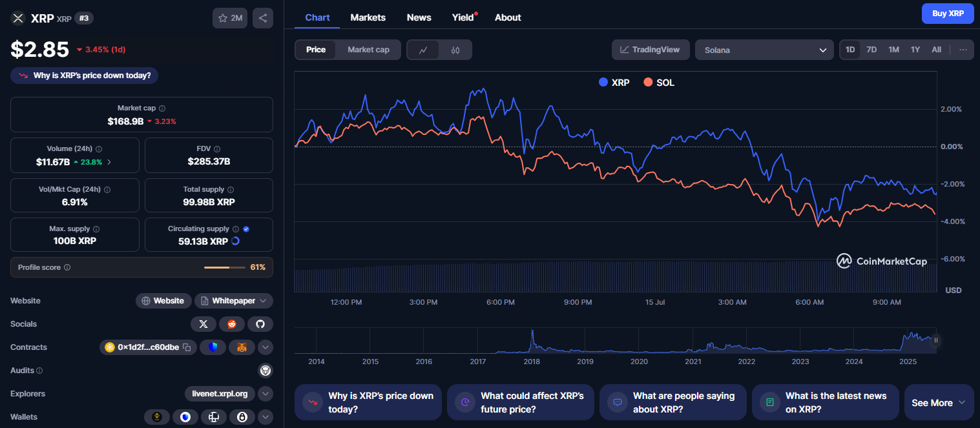Click the timeline range slider handle
The image size is (980, 428).
936,340
